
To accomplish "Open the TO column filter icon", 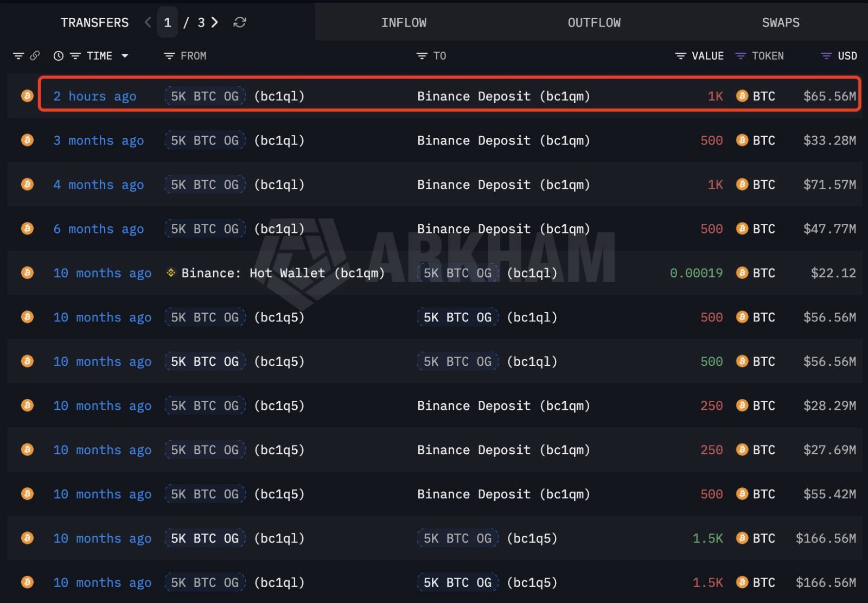I will pyautogui.click(x=422, y=56).
